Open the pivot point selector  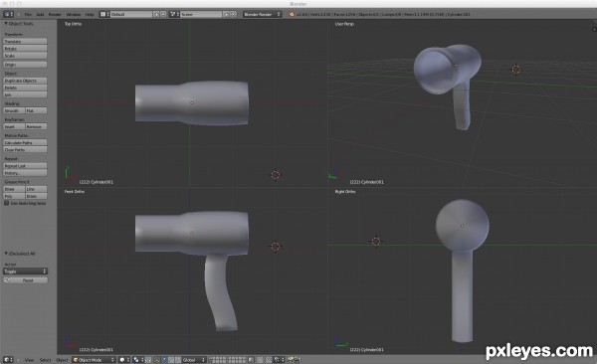click(138, 360)
